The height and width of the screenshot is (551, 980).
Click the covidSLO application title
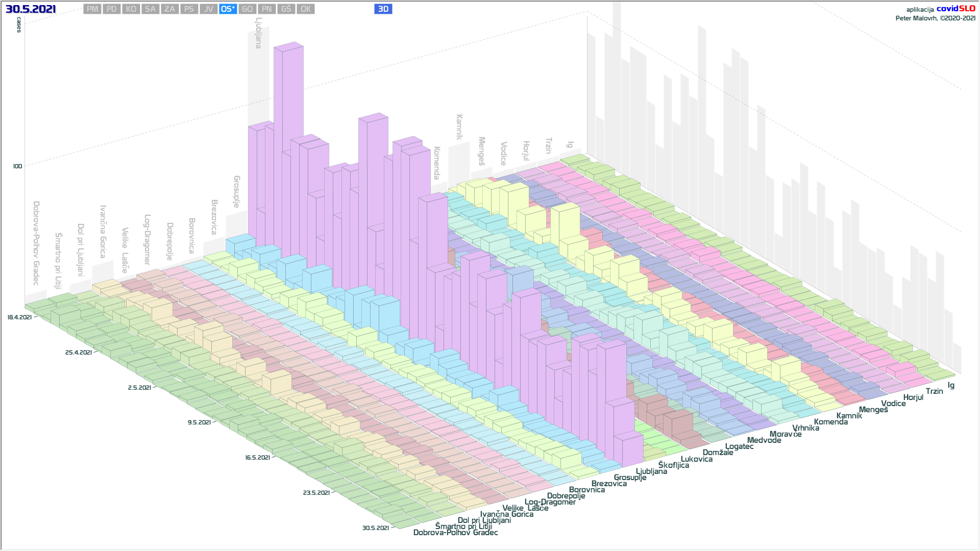pyautogui.click(x=955, y=9)
